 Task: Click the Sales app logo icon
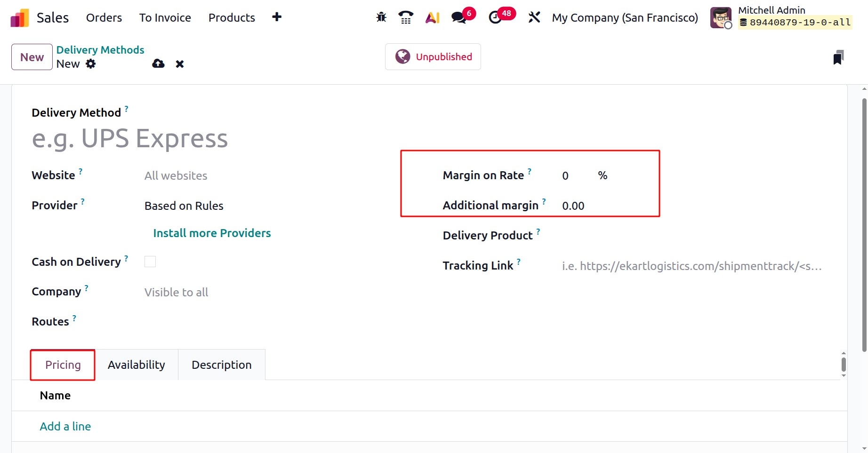20,18
